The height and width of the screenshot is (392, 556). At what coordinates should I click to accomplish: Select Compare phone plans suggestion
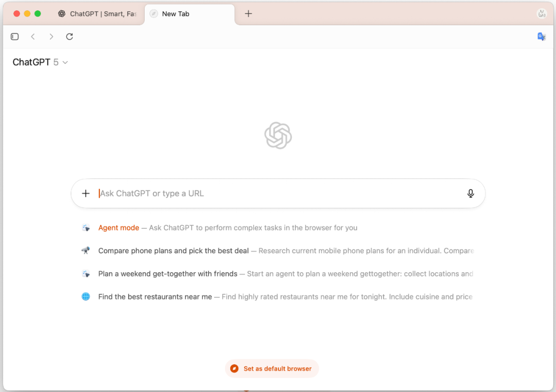click(x=173, y=251)
